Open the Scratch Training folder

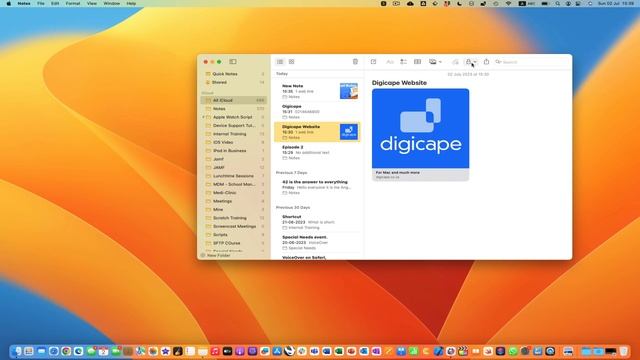[234, 218]
